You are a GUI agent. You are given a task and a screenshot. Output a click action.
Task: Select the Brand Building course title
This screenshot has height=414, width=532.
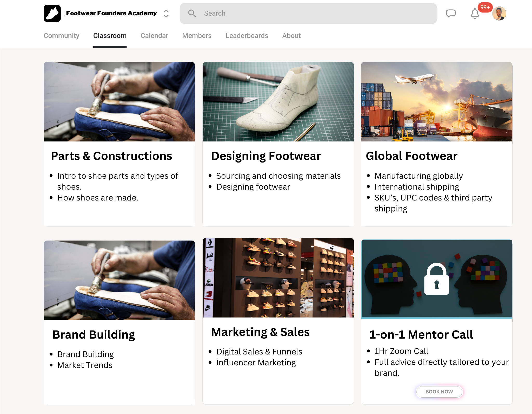pos(94,335)
